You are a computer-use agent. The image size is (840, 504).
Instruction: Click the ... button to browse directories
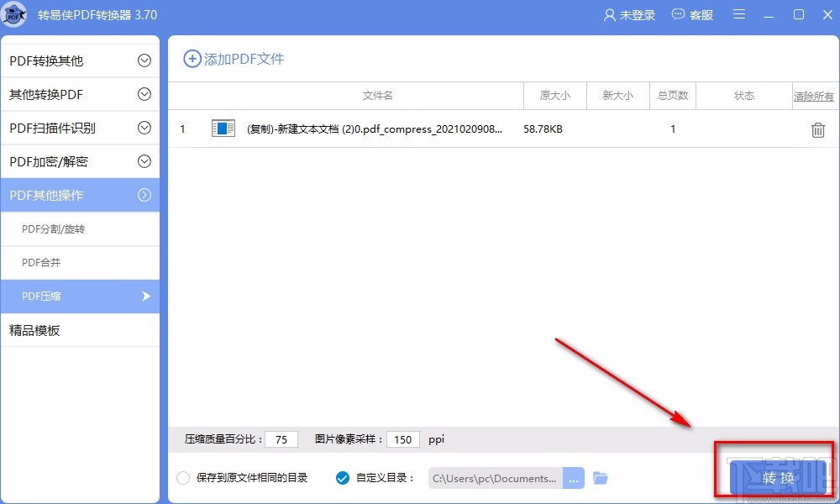574,477
